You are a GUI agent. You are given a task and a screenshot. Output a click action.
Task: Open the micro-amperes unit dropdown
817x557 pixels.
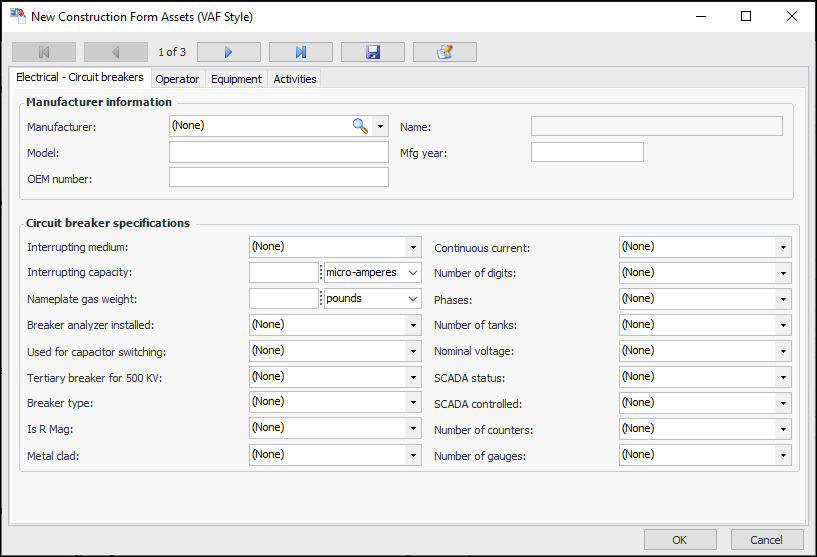(413, 273)
